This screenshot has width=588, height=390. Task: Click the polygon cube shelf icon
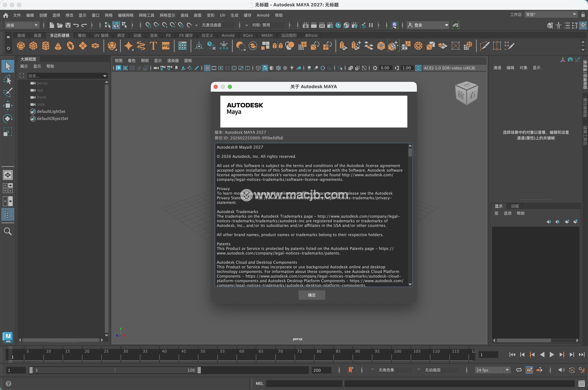coord(33,46)
